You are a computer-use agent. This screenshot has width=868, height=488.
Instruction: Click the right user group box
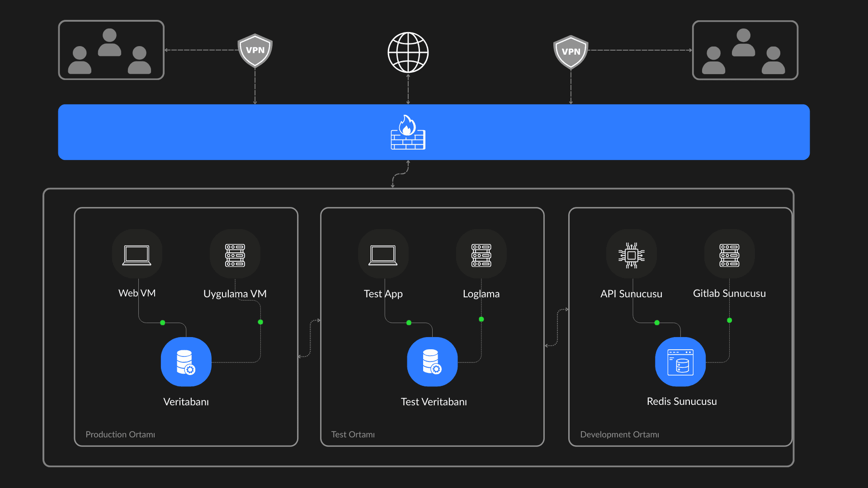[745, 50]
